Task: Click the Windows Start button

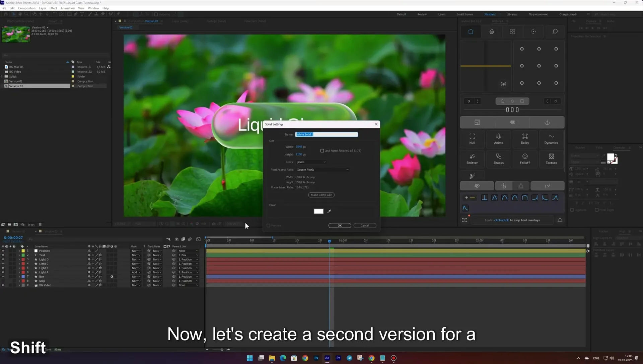Action: tap(250, 358)
